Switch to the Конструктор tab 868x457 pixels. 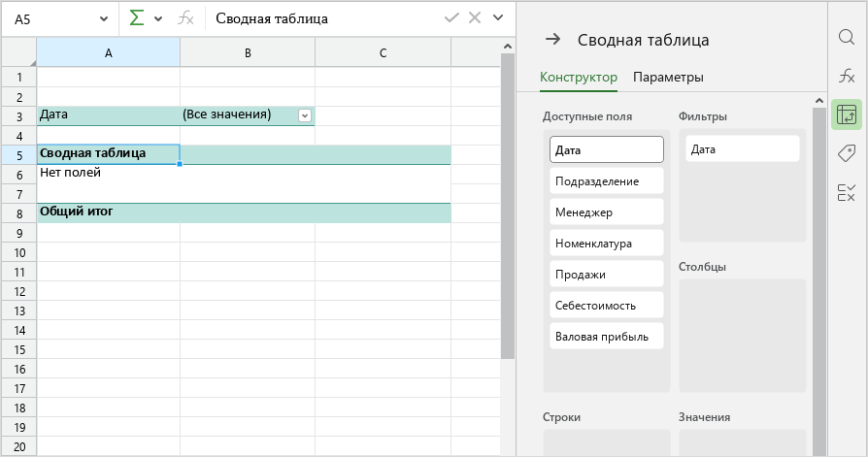[x=579, y=77]
